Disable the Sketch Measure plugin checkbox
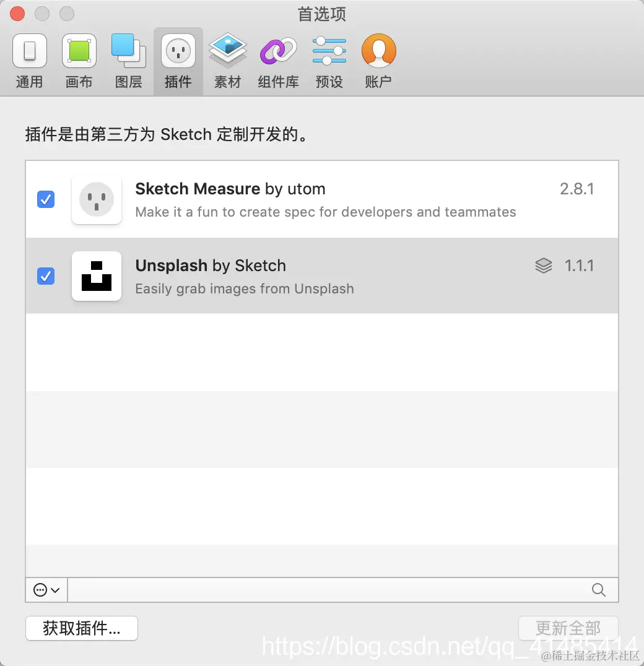This screenshot has width=644, height=666. 46,199
